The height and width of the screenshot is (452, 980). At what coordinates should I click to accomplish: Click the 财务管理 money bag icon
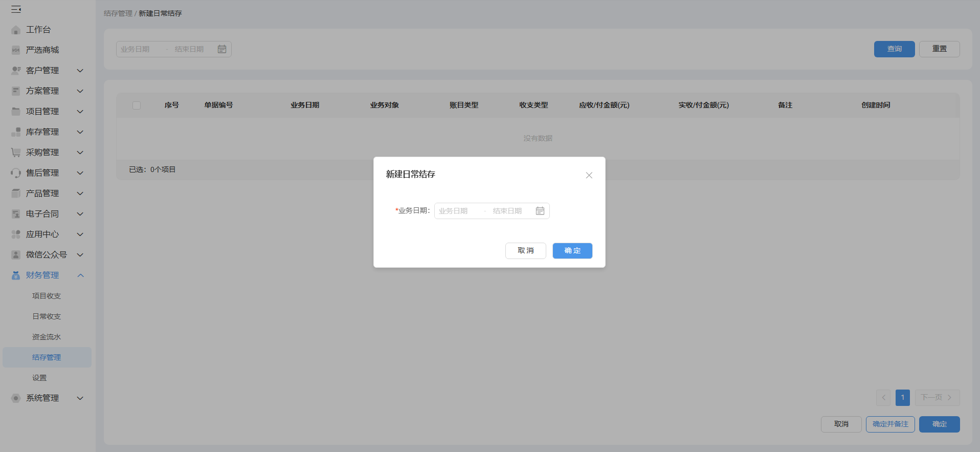(x=16, y=275)
